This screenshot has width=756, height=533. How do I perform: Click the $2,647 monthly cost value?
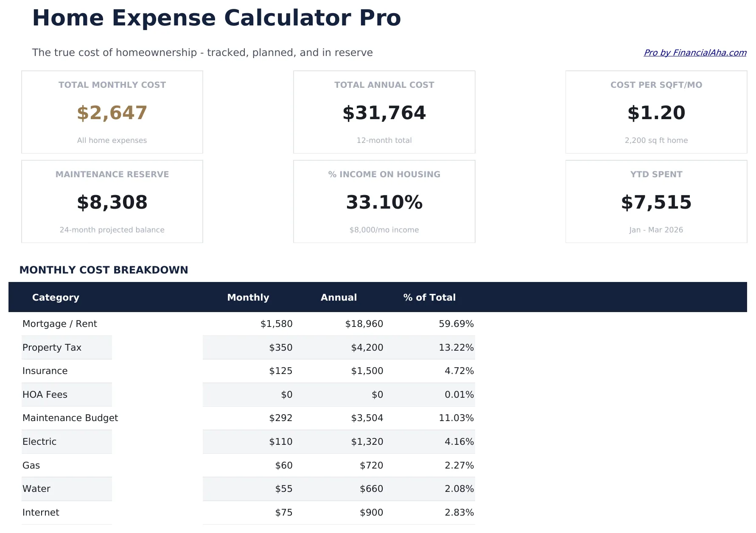tap(112, 113)
